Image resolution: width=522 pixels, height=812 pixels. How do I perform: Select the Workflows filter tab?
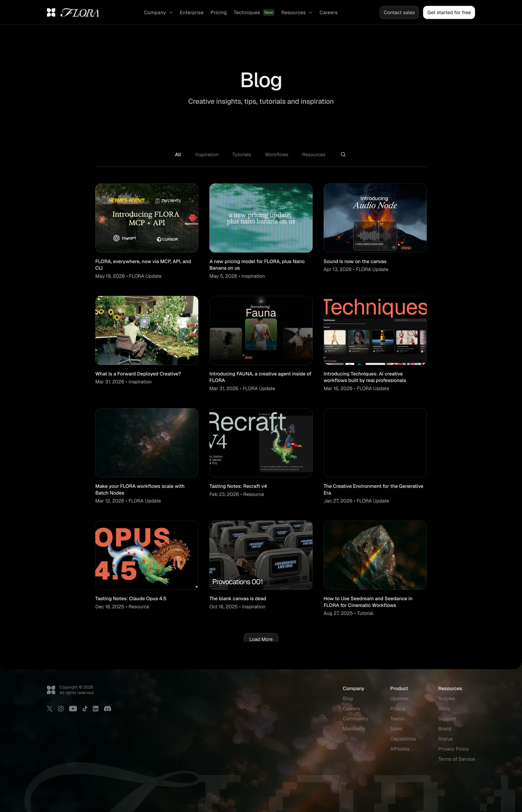pos(277,154)
